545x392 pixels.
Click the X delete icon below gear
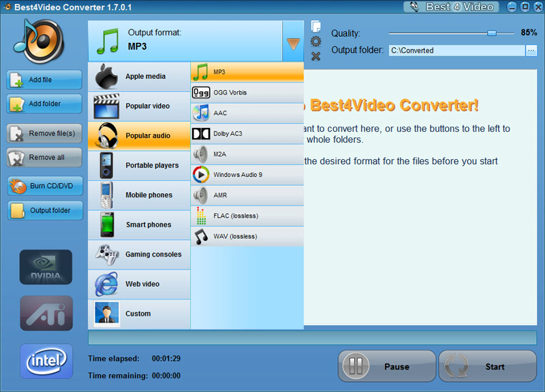click(315, 56)
